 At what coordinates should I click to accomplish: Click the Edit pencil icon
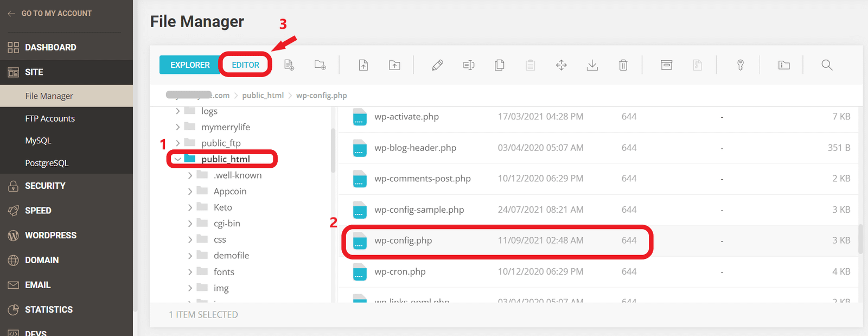(437, 65)
